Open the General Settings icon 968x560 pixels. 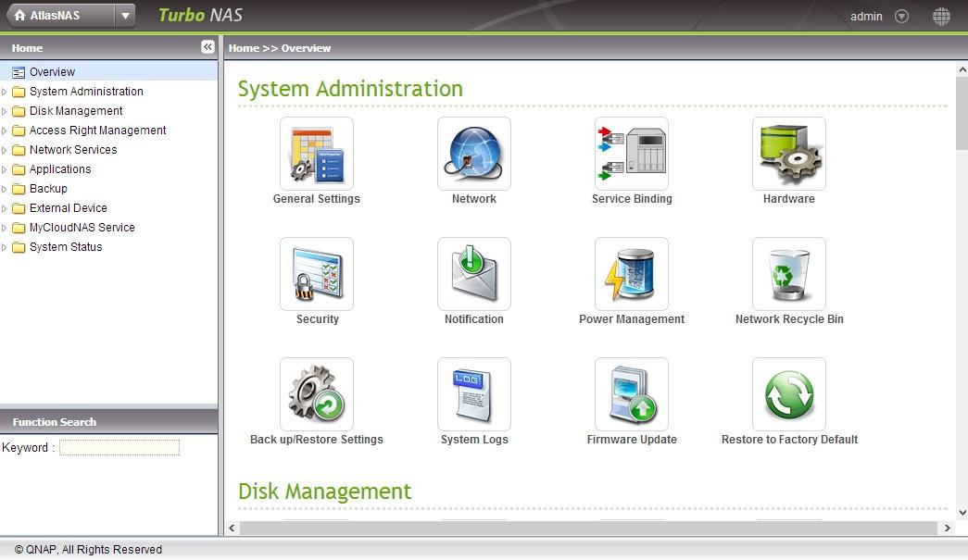[317, 154]
